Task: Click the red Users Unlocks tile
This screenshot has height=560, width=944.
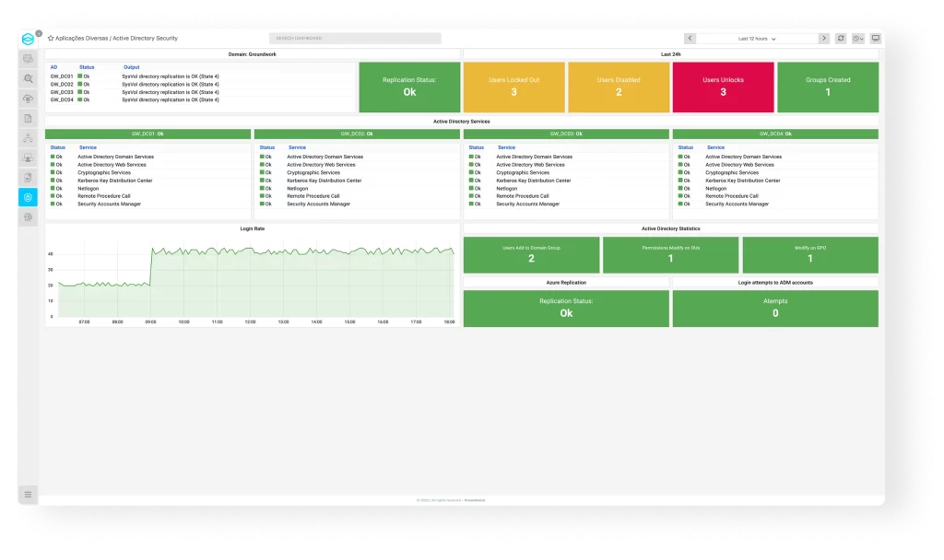Action: tap(723, 87)
